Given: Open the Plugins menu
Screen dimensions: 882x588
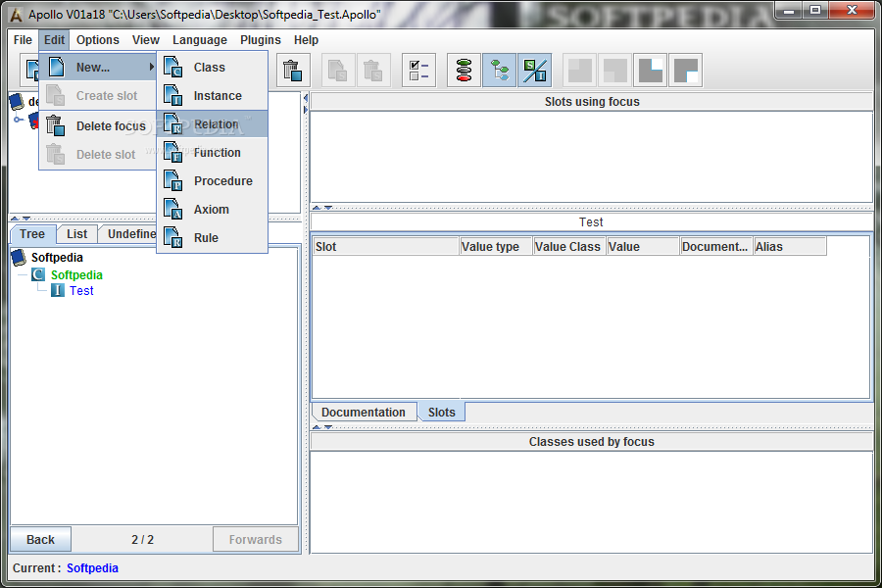Looking at the screenshot, I should click(261, 40).
